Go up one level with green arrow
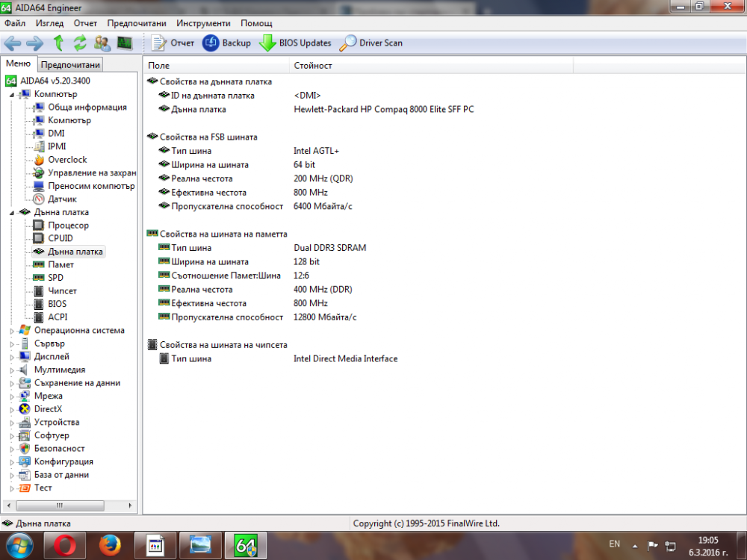Screen dimensions: 747x560 click(58, 43)
